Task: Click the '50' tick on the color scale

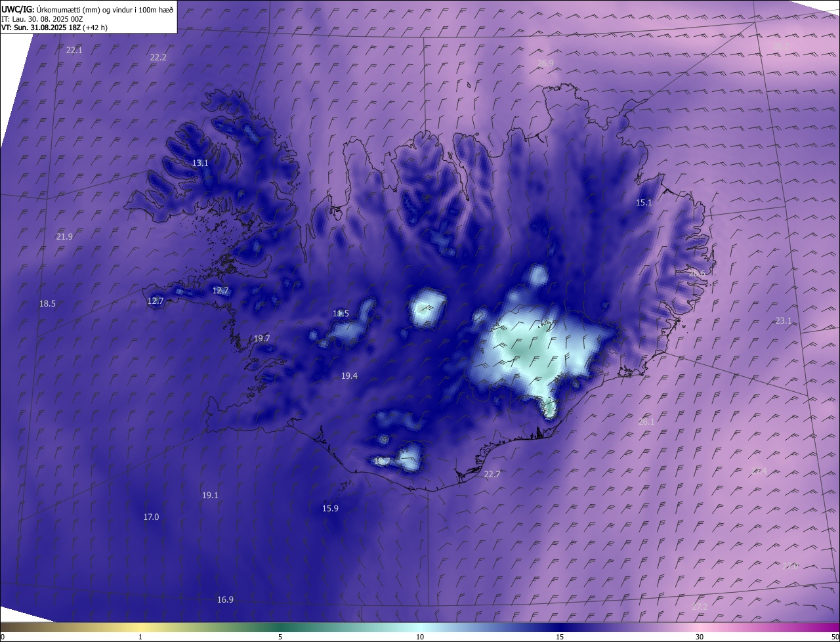Action: 835,637
